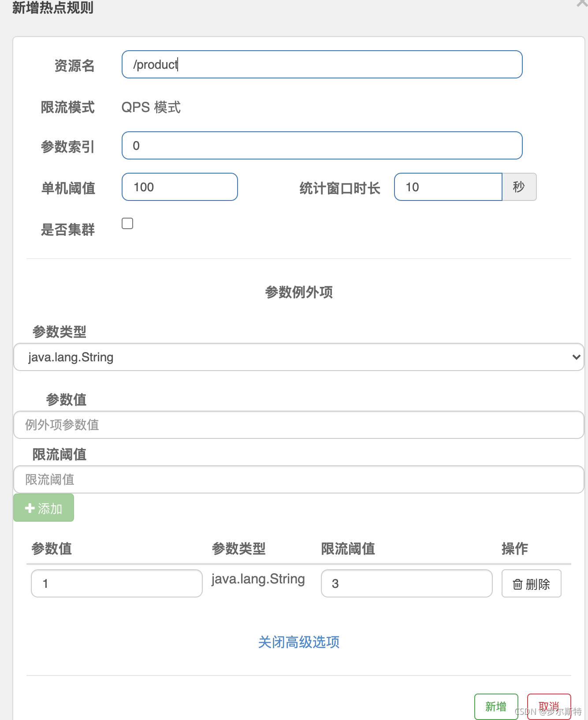The width and height of the screenshot is (588, 720).
Task: Focus the 单机阈值 input box
Action: pos(179,187)
